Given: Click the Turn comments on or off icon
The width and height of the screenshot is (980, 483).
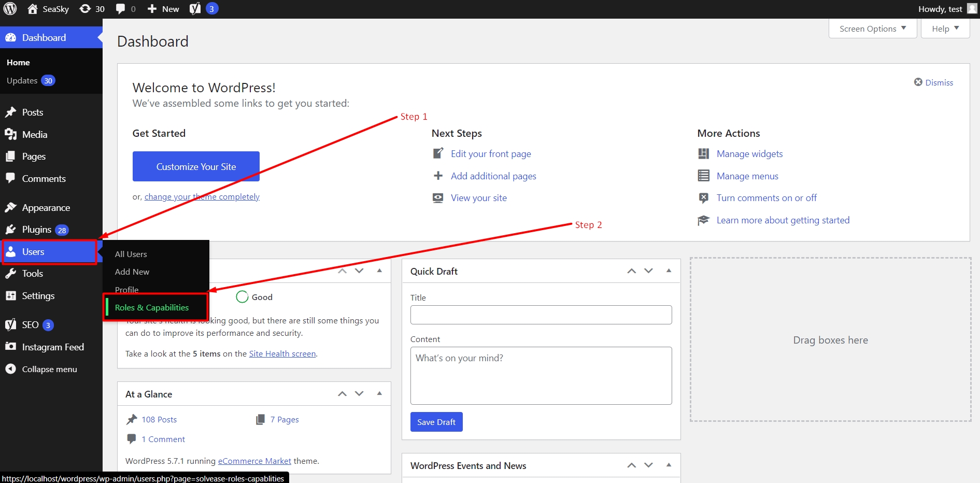Looking at the screenshot, I should coord(703,197).
